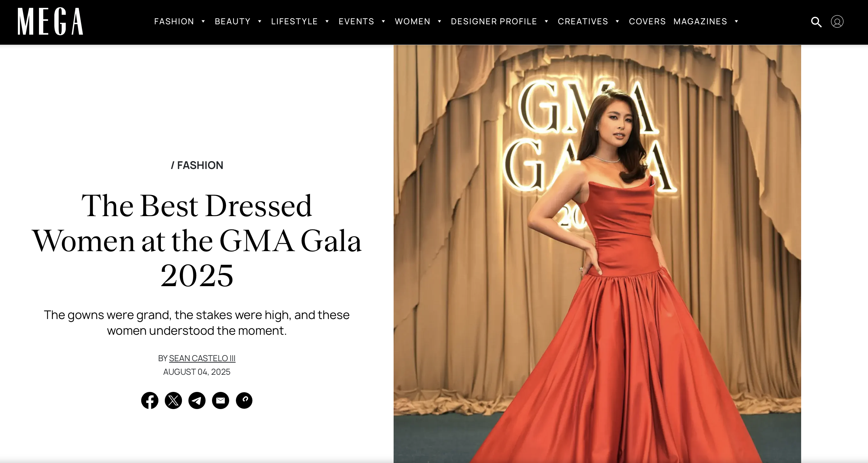Open the DESIGNER PROFILE menu item
The height and width of the screenshot is (463, 868).
(x=494, y=21)
